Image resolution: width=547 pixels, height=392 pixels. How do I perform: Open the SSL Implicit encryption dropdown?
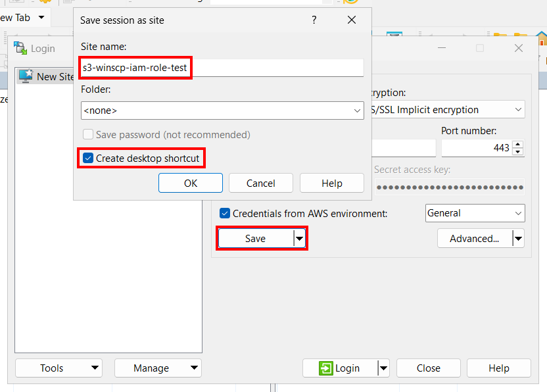tap(448, 110)
